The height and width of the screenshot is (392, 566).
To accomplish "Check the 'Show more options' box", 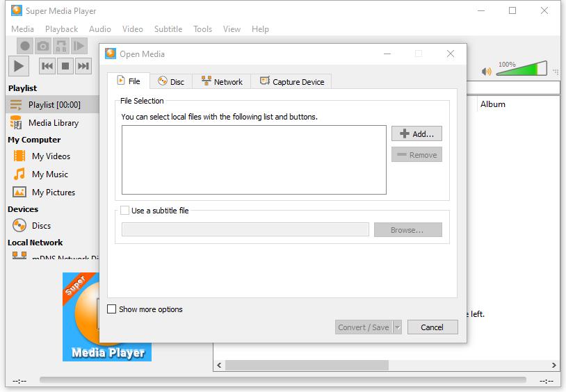I will [112, 309].
